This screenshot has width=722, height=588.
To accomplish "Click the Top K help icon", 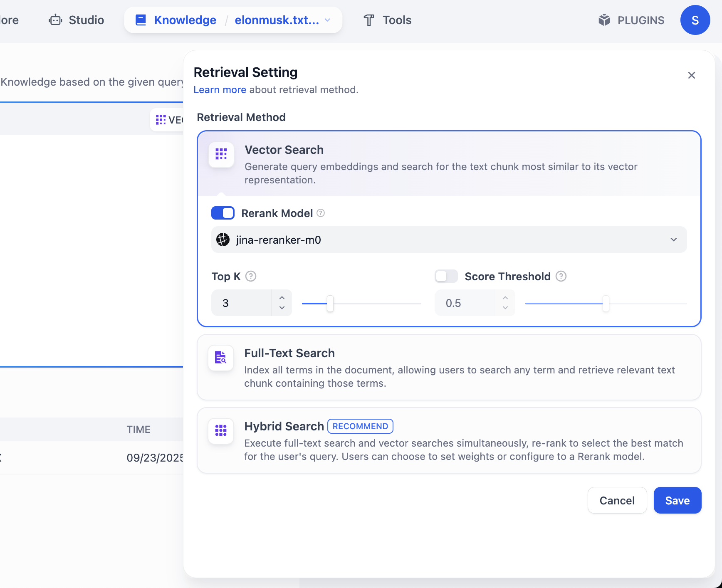I will coord(251,277).
